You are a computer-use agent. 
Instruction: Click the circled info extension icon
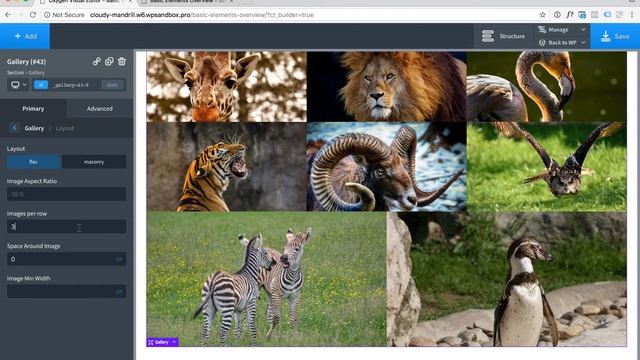(x=557, y=15)
